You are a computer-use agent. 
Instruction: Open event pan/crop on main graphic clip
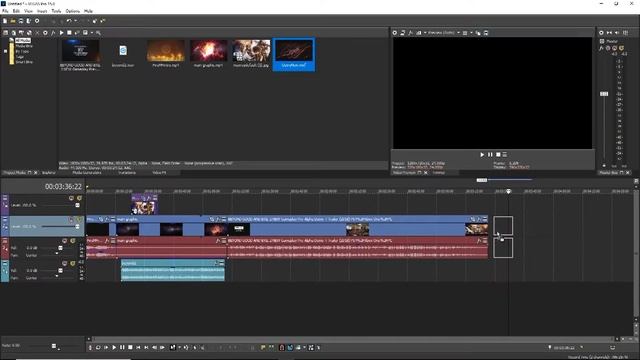[x=211, y=219]
